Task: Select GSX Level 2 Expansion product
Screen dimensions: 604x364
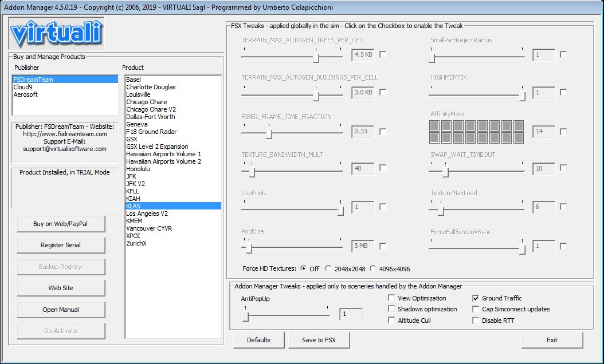Action: pos(173,147)
